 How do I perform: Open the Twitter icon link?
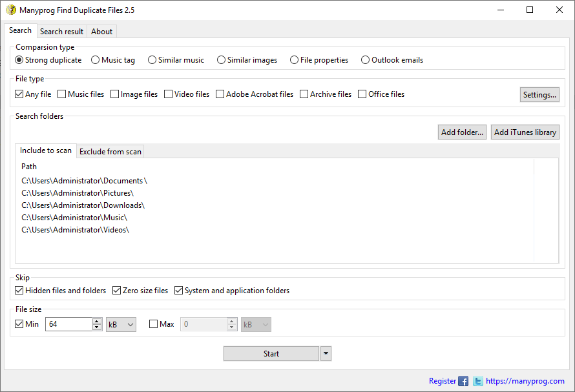click(478, 382)
